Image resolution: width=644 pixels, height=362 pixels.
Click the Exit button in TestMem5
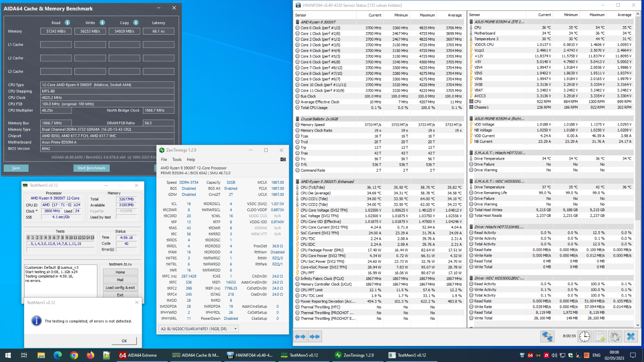point(120,295)
